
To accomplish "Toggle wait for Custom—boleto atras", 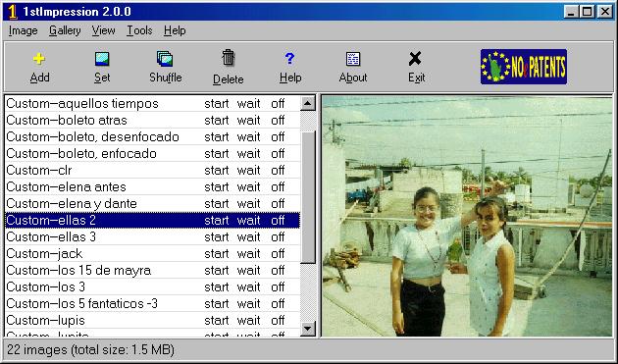I will (x=248, y=120).
